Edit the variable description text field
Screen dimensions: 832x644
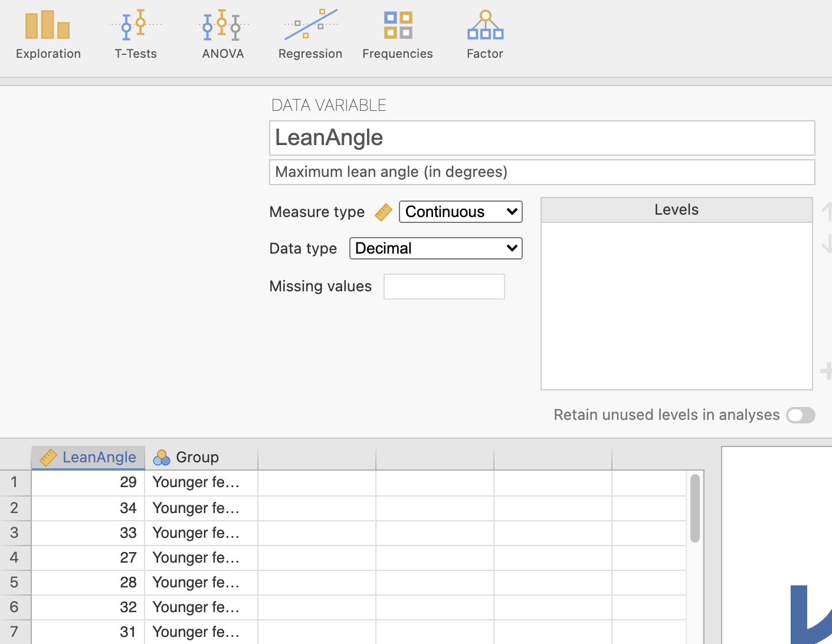pyautogui.click(x=542, y=172)
